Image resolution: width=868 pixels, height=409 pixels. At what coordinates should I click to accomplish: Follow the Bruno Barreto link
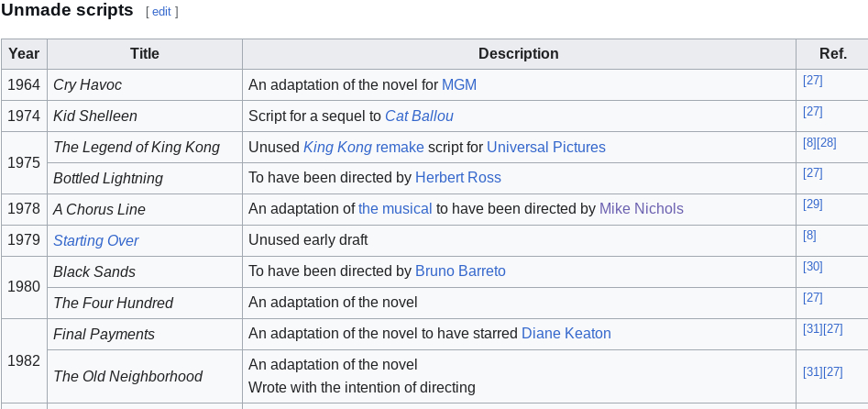(x=460, y=271)
